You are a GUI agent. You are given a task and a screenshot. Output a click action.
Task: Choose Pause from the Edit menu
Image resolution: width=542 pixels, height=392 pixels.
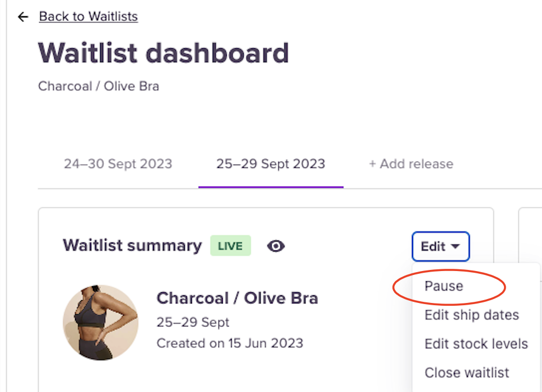[443, 286]
